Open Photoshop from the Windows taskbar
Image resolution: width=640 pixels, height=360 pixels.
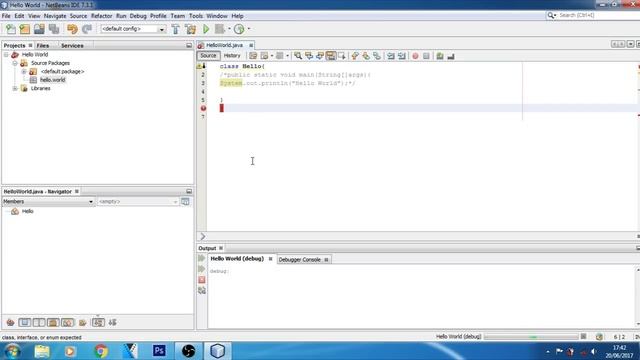pyautogui.click(x=159, y=351)
